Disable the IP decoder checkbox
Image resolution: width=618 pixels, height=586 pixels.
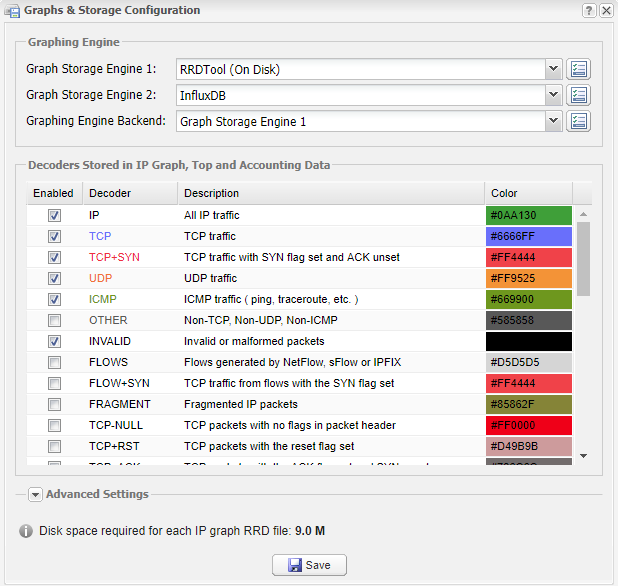tap(54, 215)
